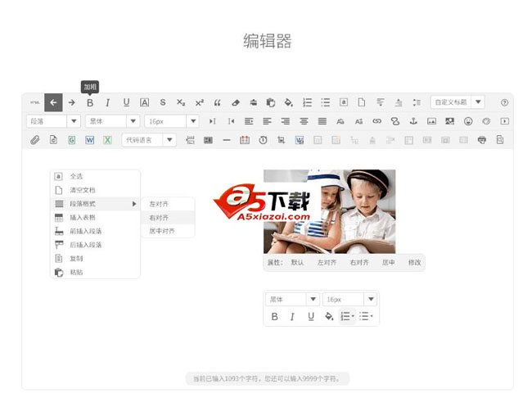Align text left in the toolbar
Image resolution: width=532 pixels, height=411 pixels.
point(268,121)
